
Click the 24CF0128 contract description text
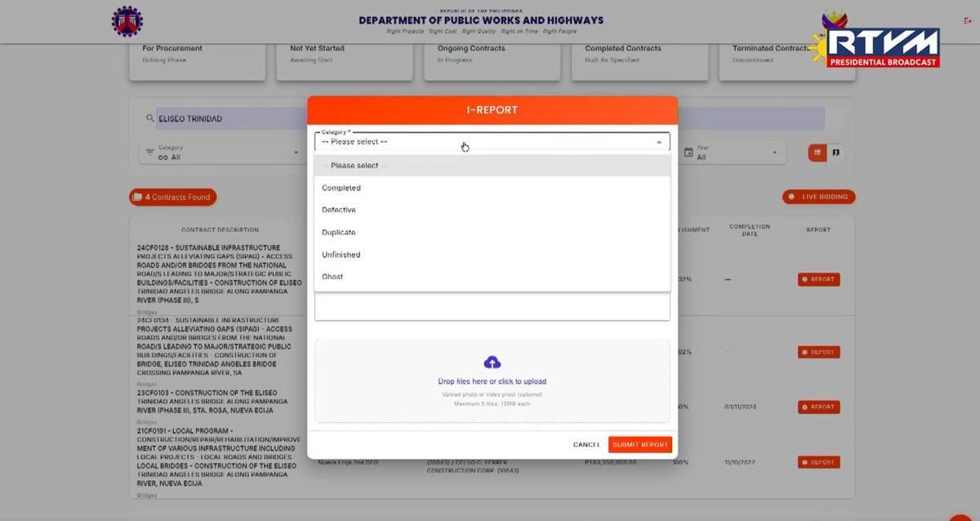click(x=219, y=274)
